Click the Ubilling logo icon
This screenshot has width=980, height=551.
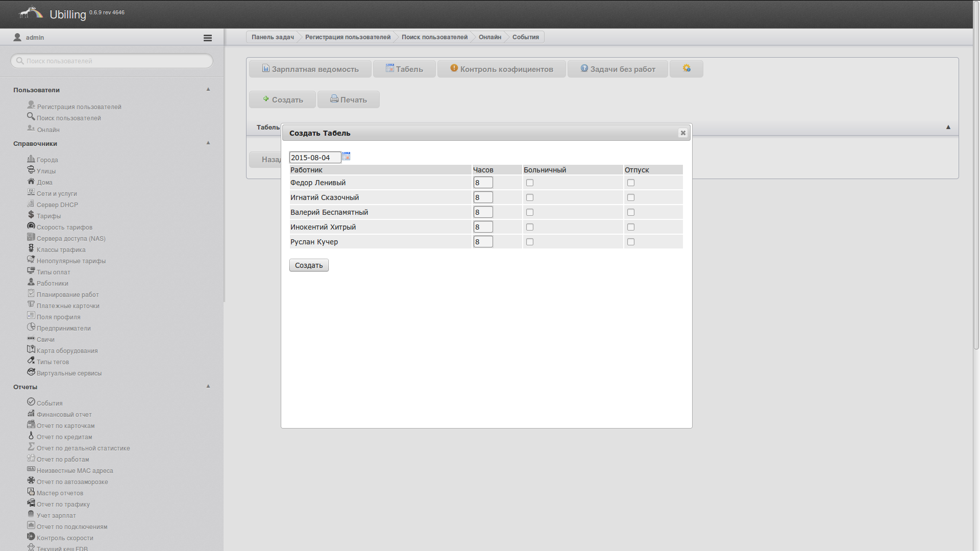(x=31, y=13)
